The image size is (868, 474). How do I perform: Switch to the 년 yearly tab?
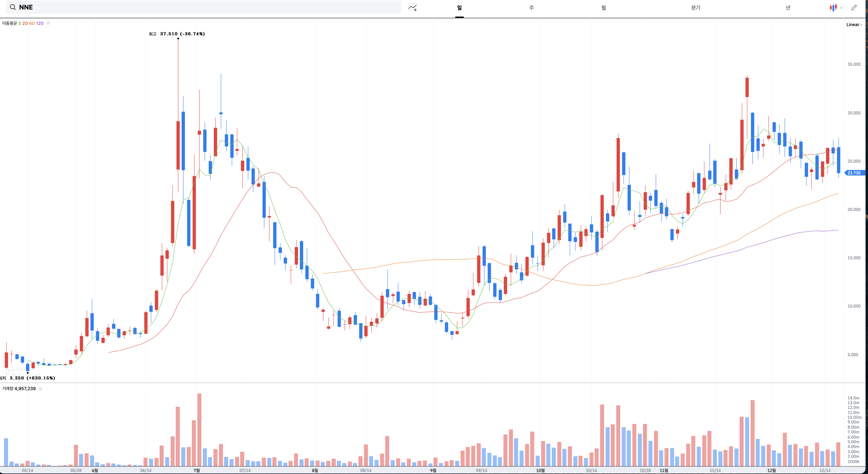788,7
